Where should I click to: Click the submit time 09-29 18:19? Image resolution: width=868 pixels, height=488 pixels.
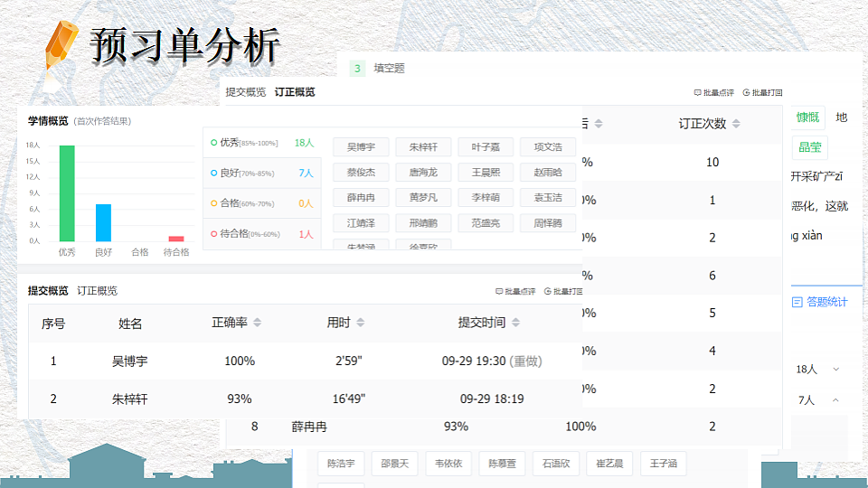492,399
